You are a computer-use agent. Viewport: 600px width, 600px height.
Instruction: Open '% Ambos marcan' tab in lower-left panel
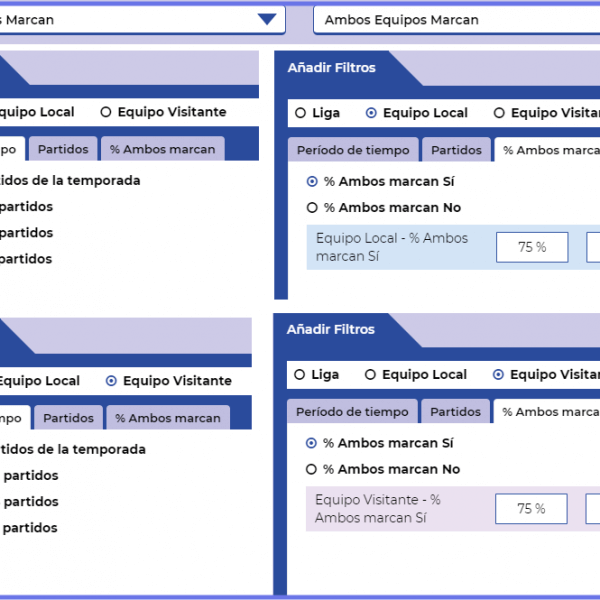point(167,418)
